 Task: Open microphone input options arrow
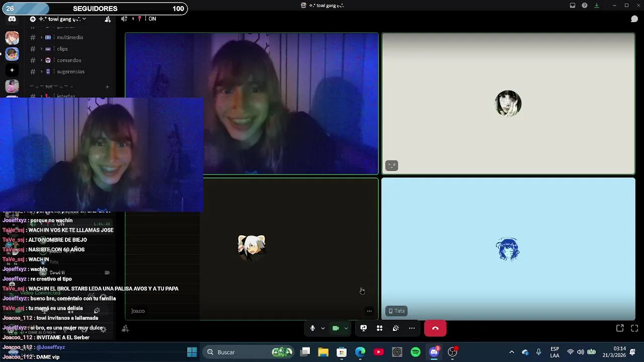pyautogui.click(x=323, y=328)
